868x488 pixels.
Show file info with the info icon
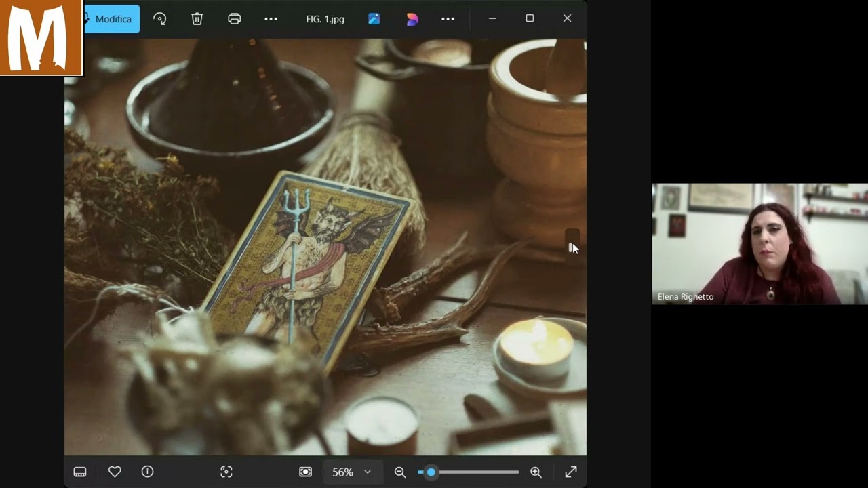(147, 472)
